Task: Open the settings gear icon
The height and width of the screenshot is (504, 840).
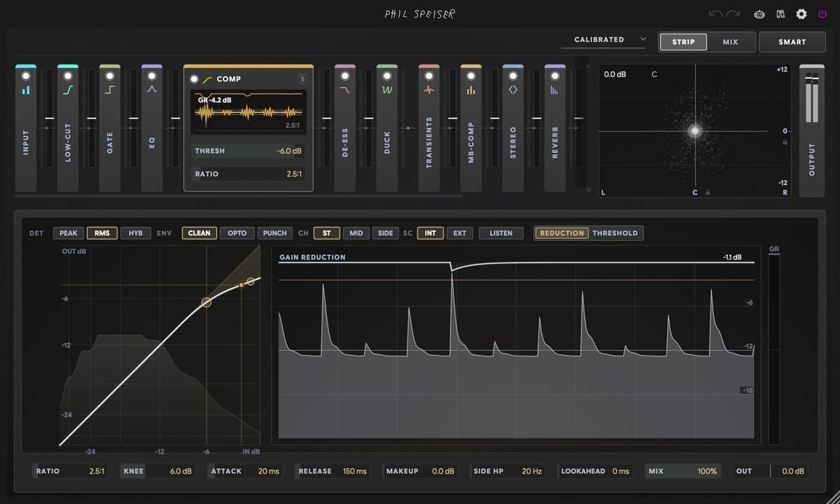Action: point(801,14)
